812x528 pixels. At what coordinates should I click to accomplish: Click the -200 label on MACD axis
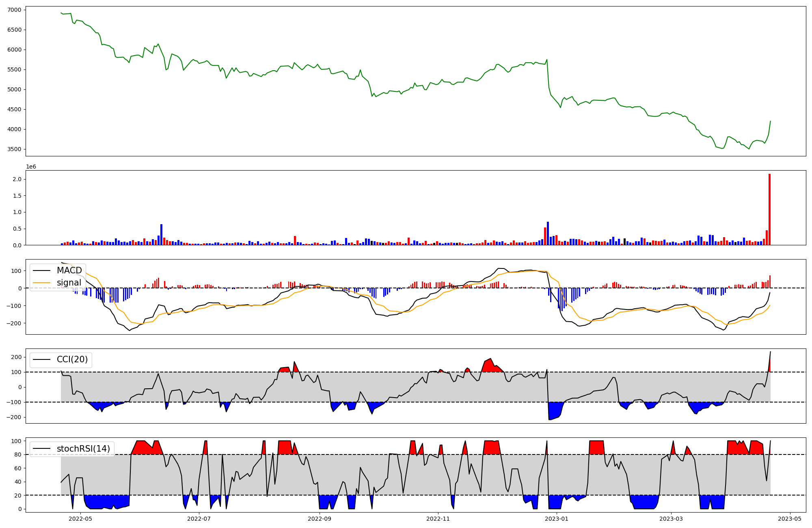tap(14, 323)
